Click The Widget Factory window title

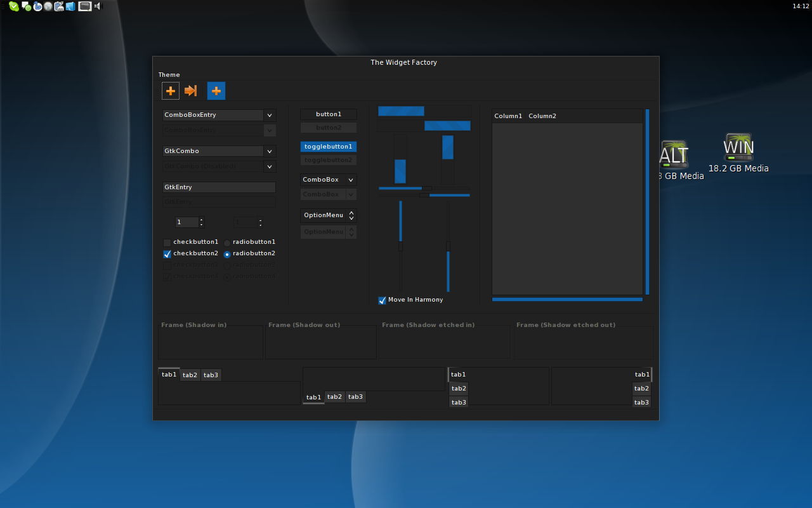[x=404, y=62]
